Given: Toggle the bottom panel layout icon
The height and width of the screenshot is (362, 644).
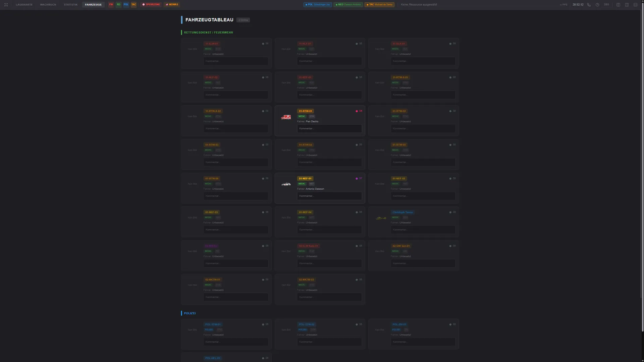Looking at the screenshot, I should click(635, 5).
